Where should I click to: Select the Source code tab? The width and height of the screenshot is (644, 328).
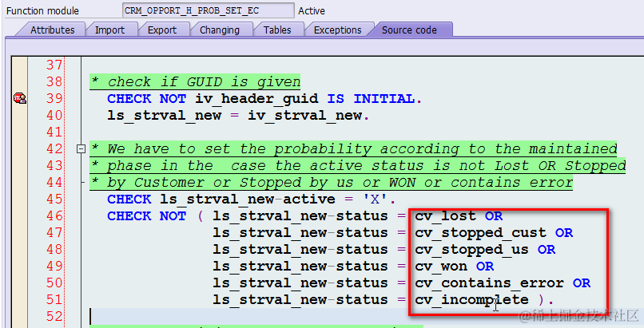pyautogui.click(x=409, y=30)
